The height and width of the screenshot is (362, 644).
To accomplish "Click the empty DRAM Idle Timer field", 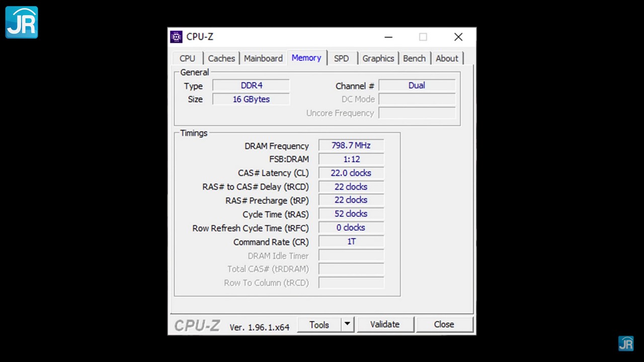I will [x=351, y=255].
